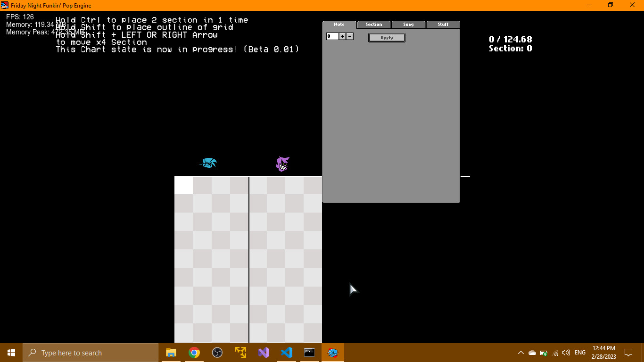Click the Type here to search box
Image resolution: width=644 pixels, height=362 pixels.
(91, 353)
